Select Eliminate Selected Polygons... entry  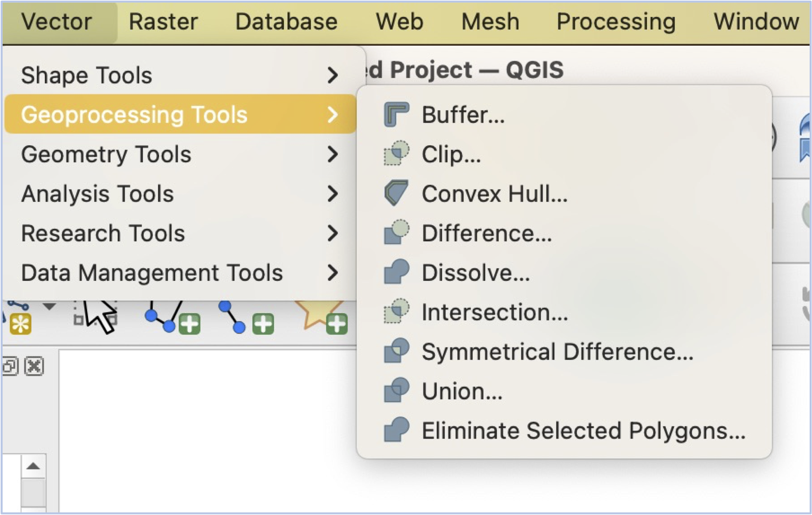coord(583,431)
